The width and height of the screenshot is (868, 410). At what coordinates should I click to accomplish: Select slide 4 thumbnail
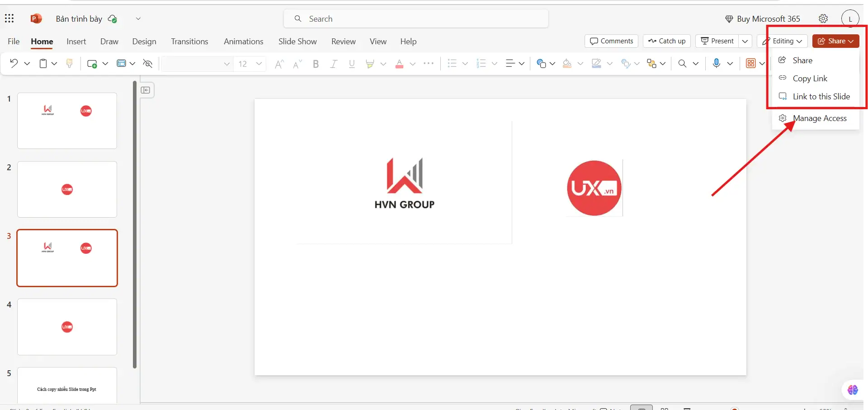click(x=67, y=326)
